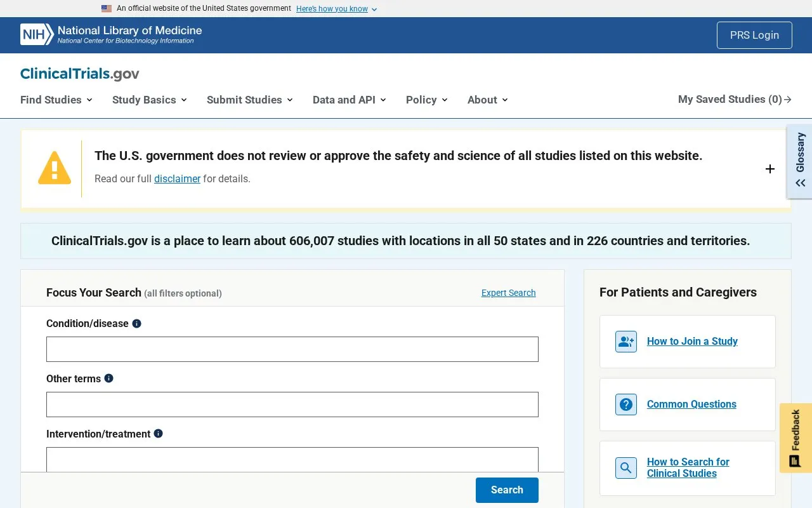Click the ClinicalTrials.gov site logo

point(80,74)
